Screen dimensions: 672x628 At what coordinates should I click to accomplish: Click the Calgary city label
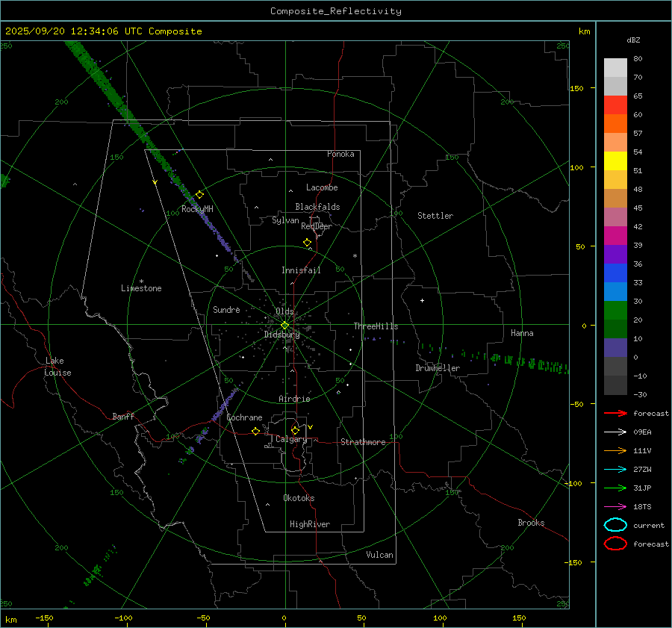tap(291, 440)
